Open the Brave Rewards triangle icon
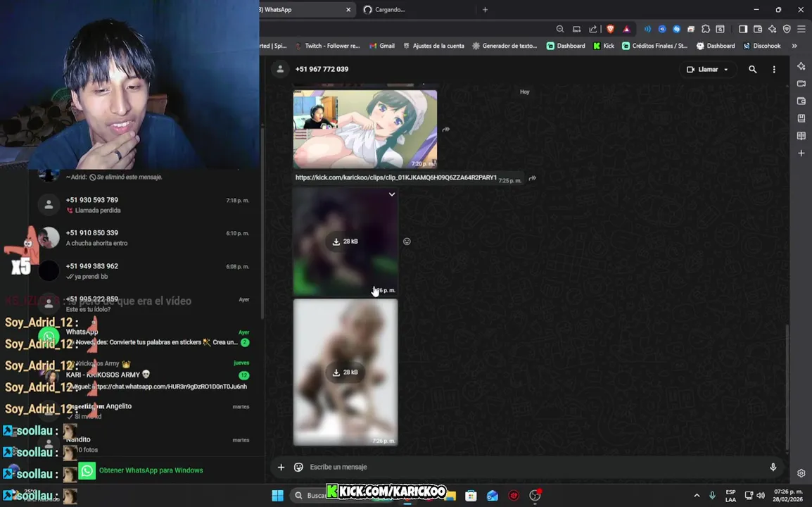This screenshot has height=507, width=812. pyautogui.click(x=626, y=29)
